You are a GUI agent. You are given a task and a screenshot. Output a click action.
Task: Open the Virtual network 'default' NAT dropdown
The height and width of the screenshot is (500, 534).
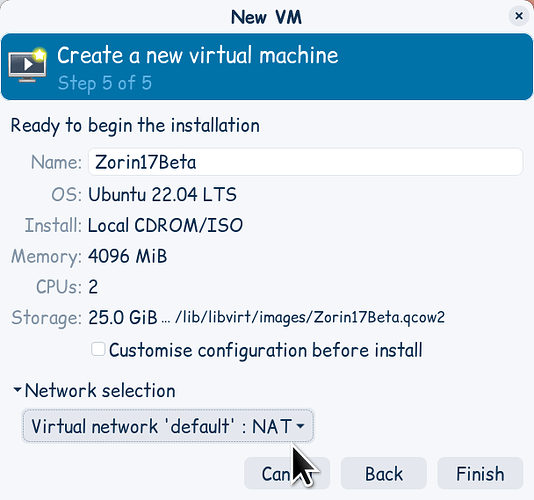[x=168, y=426]
